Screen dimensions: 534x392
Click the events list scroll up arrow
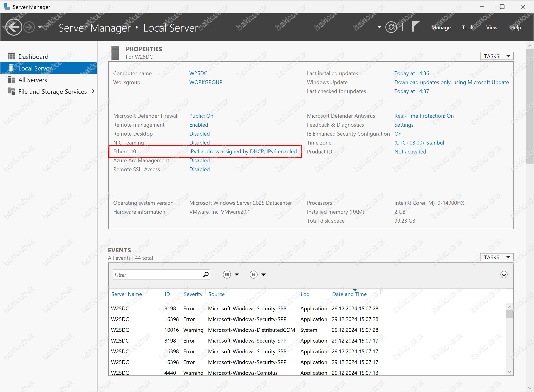click(x=509, y=307)
